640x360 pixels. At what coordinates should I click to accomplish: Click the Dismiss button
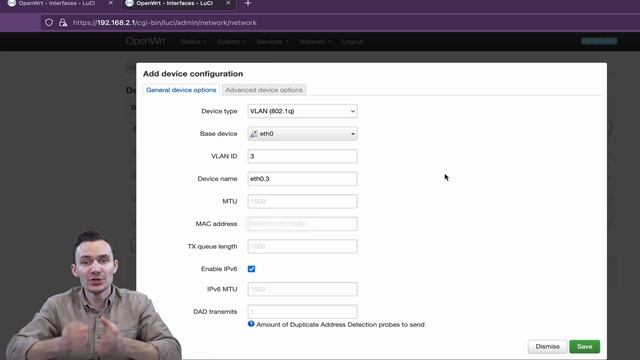547,347
